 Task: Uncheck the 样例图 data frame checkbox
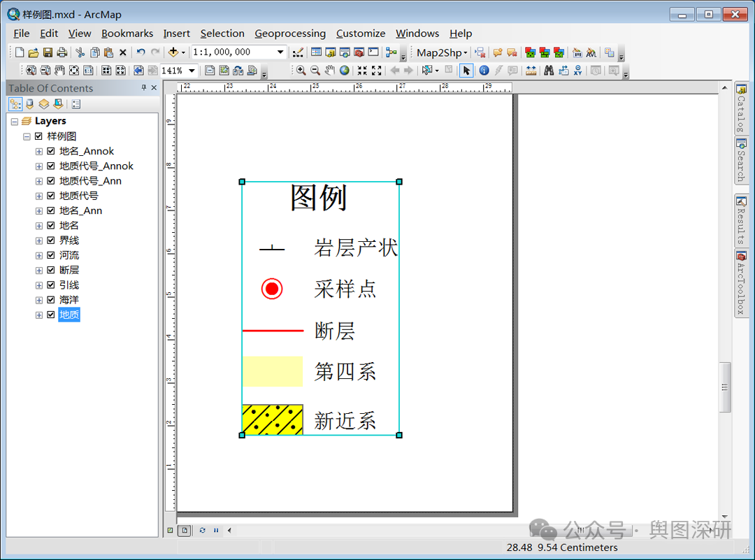click(x=39, y=136)
